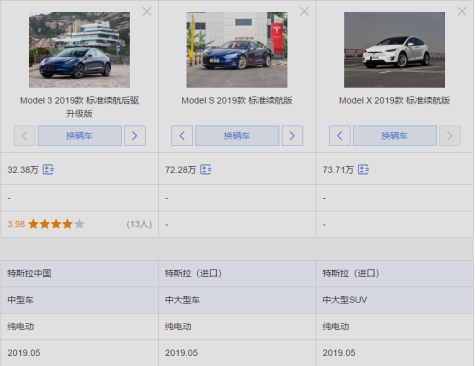The width and height of the screenshot is (475, 366).
Task: Open the white Model X photo
Action: [x=394, y=50]
